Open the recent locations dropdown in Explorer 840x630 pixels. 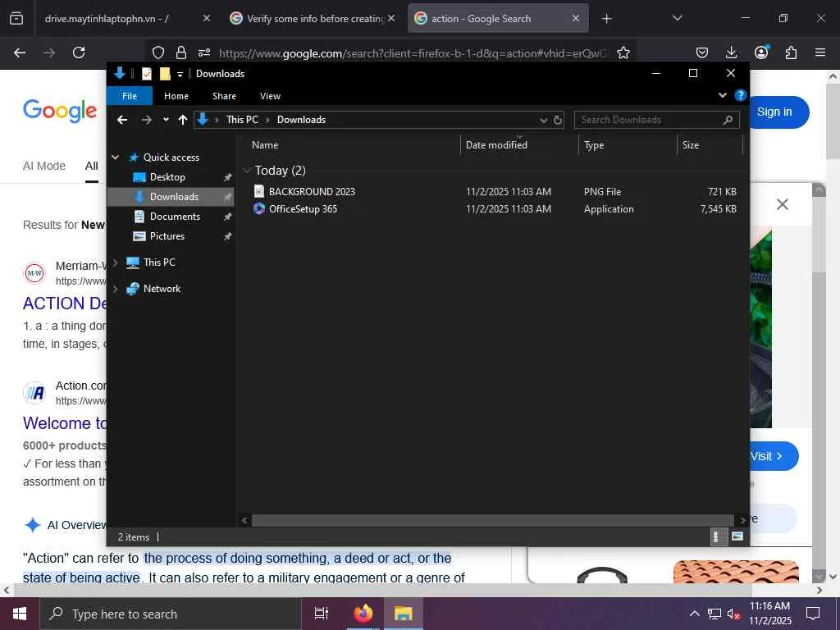click(x=166, y=120)
